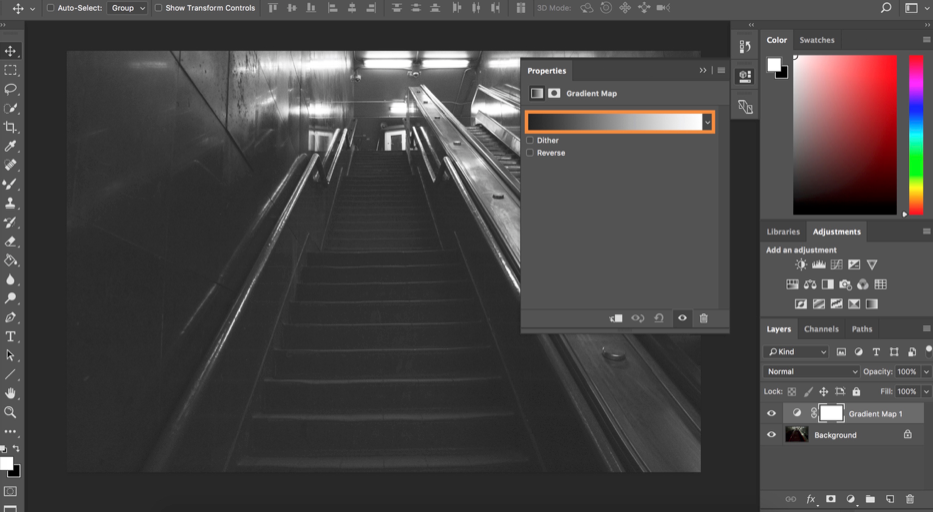933x512 pixels.
Task: Select the Gradient Map 1 layer mask thumbnail
Action: tap(831, 413)
